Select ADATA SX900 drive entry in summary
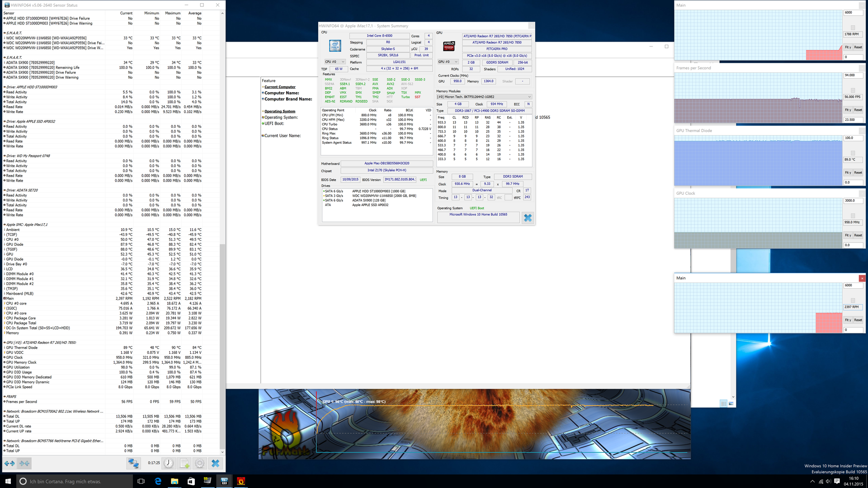868x488 pixels. [377, 201]
